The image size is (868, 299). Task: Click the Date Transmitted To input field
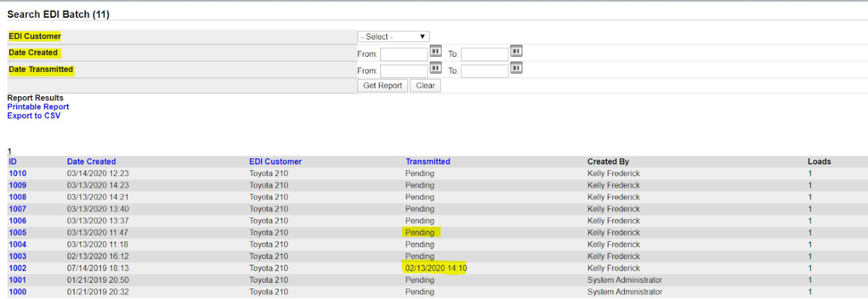coord(485,71)
